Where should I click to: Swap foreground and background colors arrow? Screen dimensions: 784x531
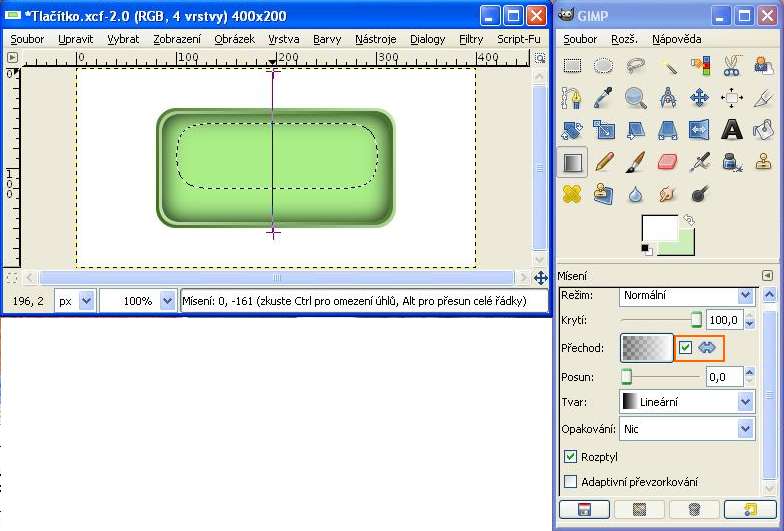pyautogui.click(x=689, y=220)
